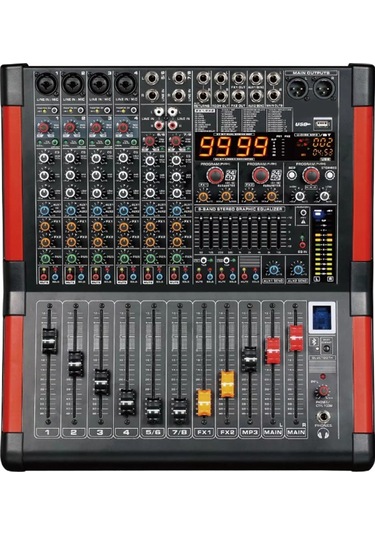The height and width of the screenshot is (535, 375).
Task: Click the '002' track number on MP3 display
Action: point(322,143)
